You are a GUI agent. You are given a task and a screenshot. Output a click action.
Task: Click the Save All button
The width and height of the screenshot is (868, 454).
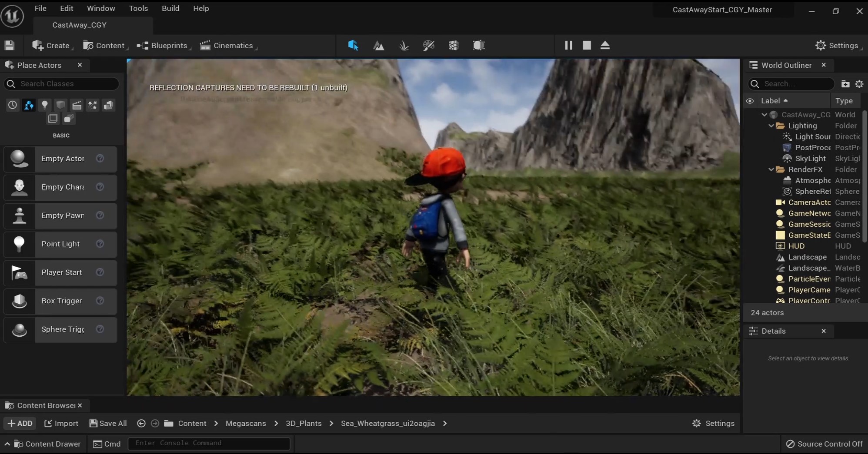(x=108, y=423)
